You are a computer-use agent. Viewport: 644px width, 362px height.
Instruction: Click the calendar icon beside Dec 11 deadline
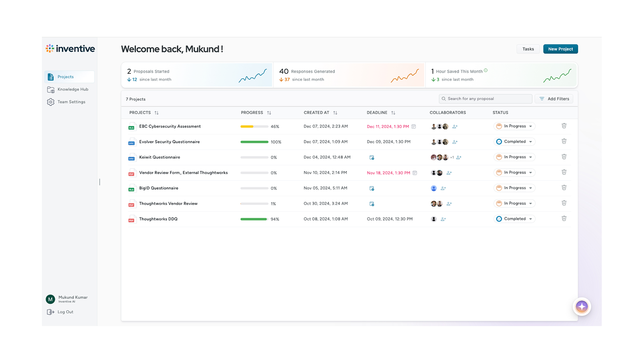point(414,126)
